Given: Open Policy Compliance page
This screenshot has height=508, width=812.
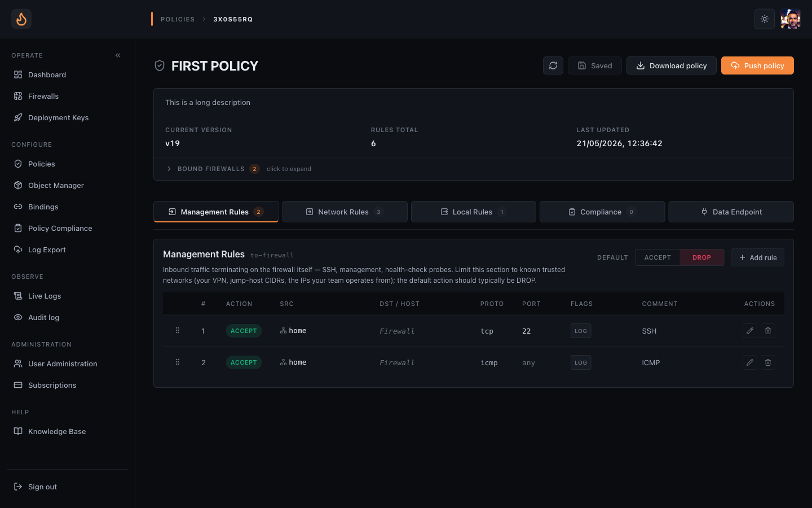Looking at the screenshot, I should pos(67,228).
